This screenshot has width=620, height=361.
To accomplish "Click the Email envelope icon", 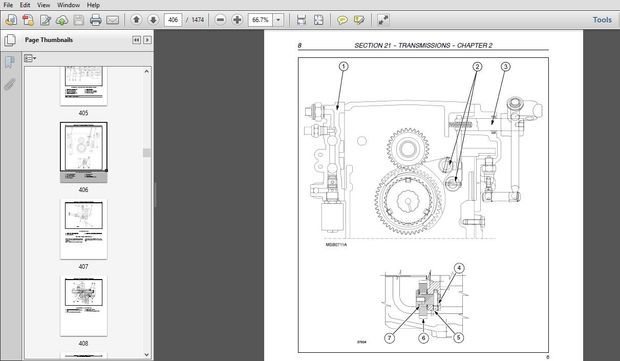I will 113,20.
